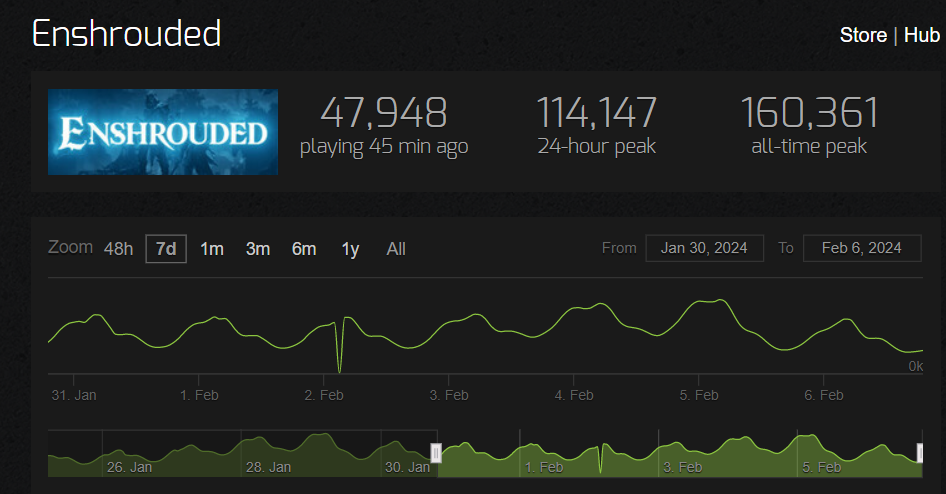Click the 0k axis value label
This screenshot has width=946, height=494.
(x=915, y=366)
